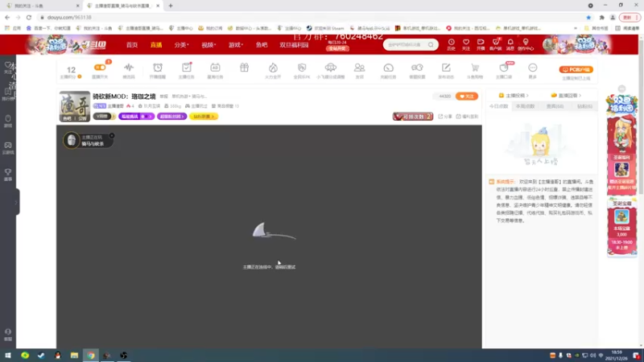The width and height of the screenshot is (644, 362).
Task: Open the purple 福星挑战 badge
Action: tap(136, 117)
